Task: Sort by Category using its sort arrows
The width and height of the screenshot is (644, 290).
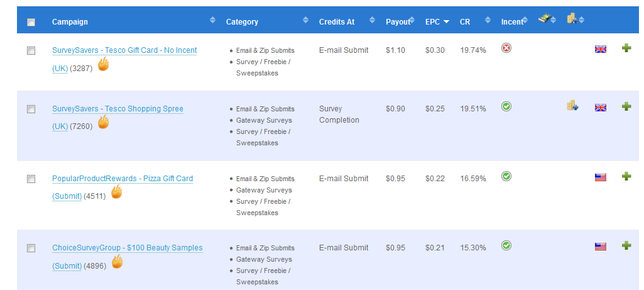Action: 305,20
